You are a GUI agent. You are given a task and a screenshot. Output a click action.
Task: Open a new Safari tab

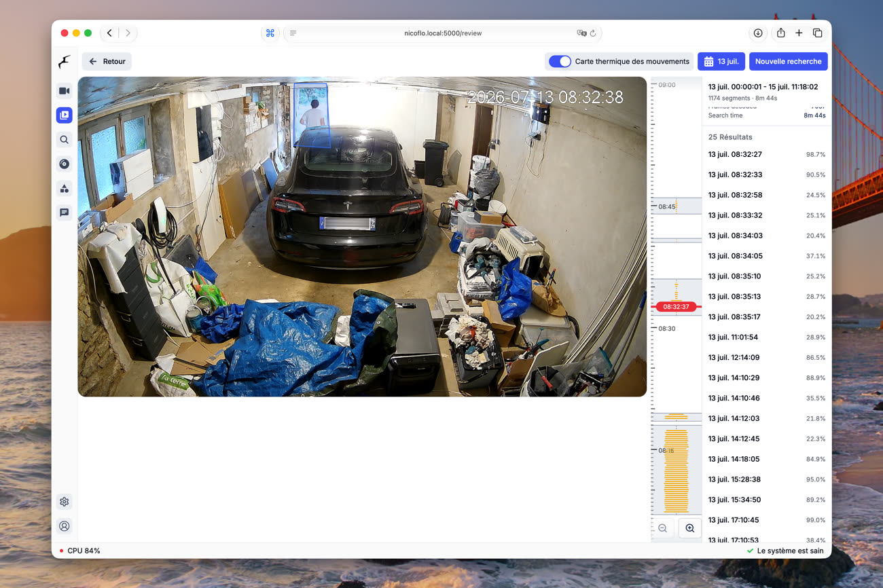click(x=799, y=33)
